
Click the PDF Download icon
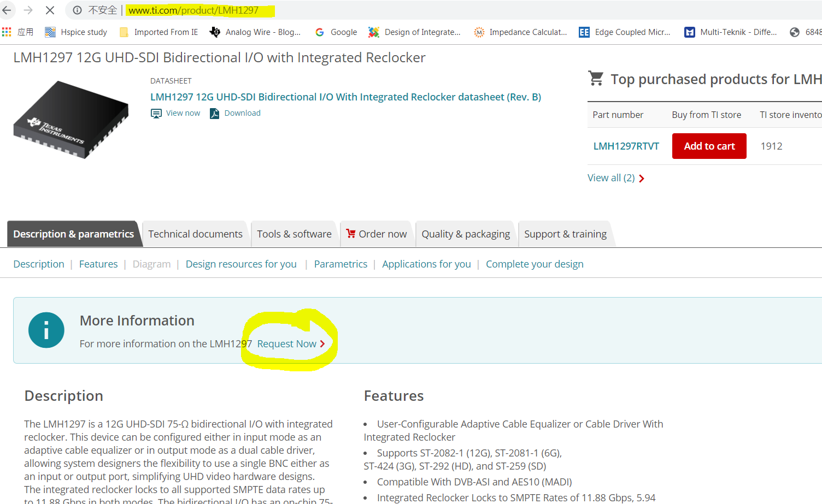[x=215, y=114]
